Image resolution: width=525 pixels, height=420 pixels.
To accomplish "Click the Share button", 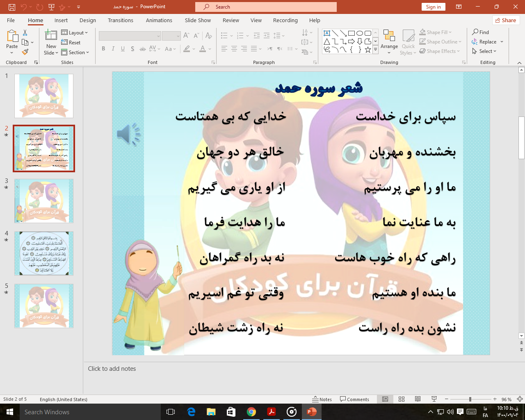I will (506, 20).
